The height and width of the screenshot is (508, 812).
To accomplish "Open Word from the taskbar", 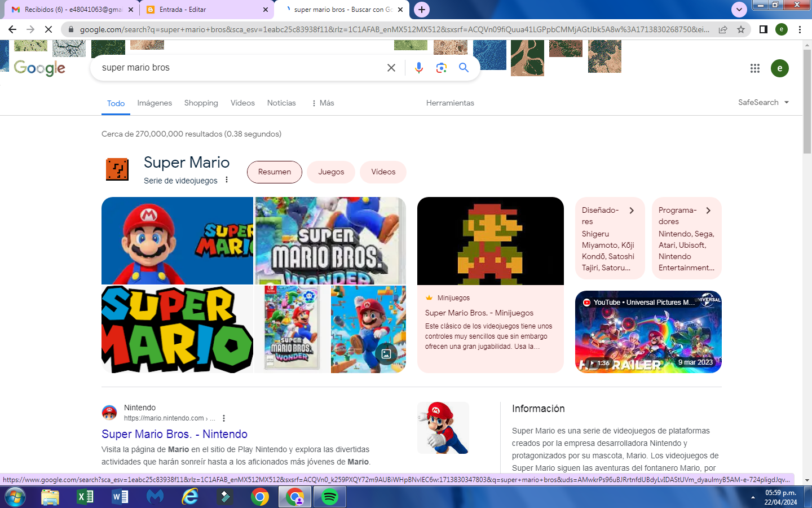I will tap(120, 497).
